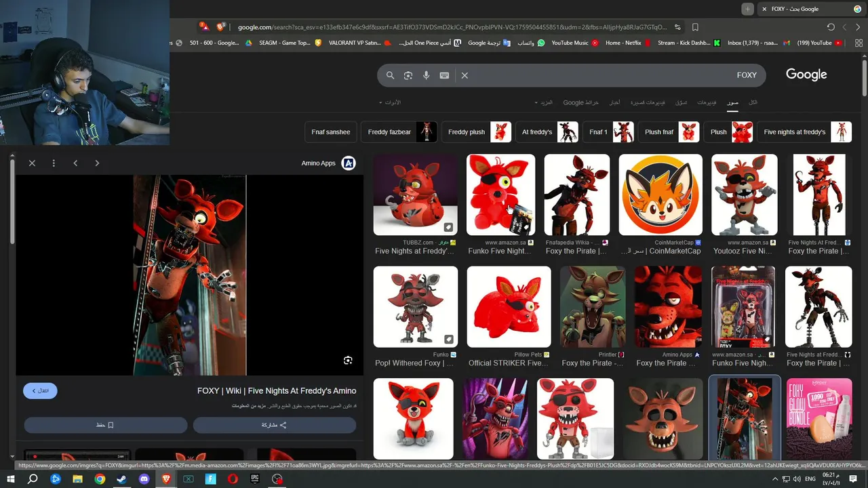Reload the page
The width and height of the screenshot is (868, 488).
pyautogui.click(x=831, y=27)
